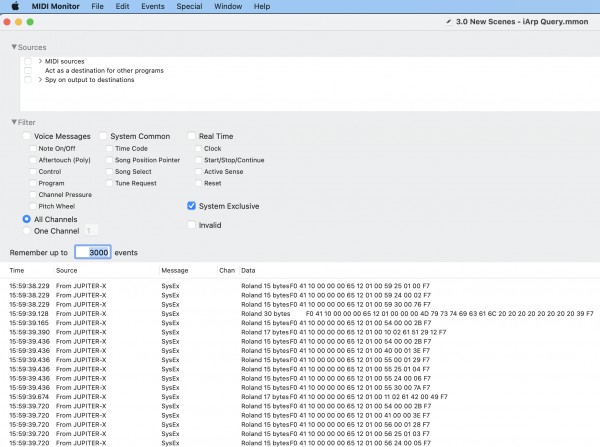Toggle the Tune Request checkbox
600x447 pixels.
pyautogui.click(x=109, y=183)
